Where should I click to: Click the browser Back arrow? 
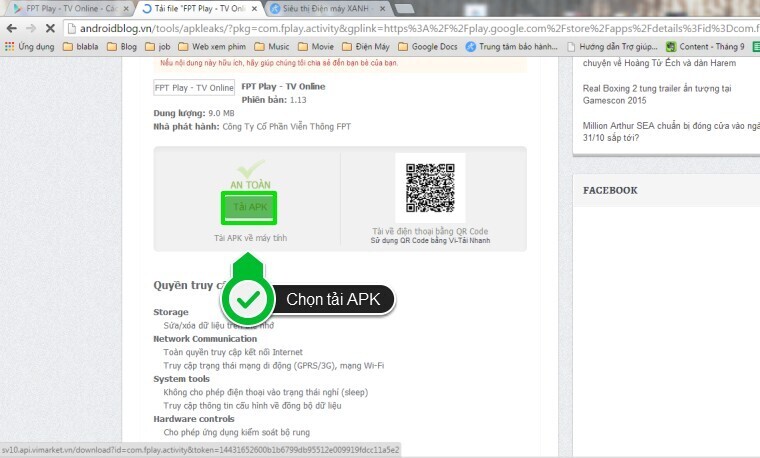12,29
